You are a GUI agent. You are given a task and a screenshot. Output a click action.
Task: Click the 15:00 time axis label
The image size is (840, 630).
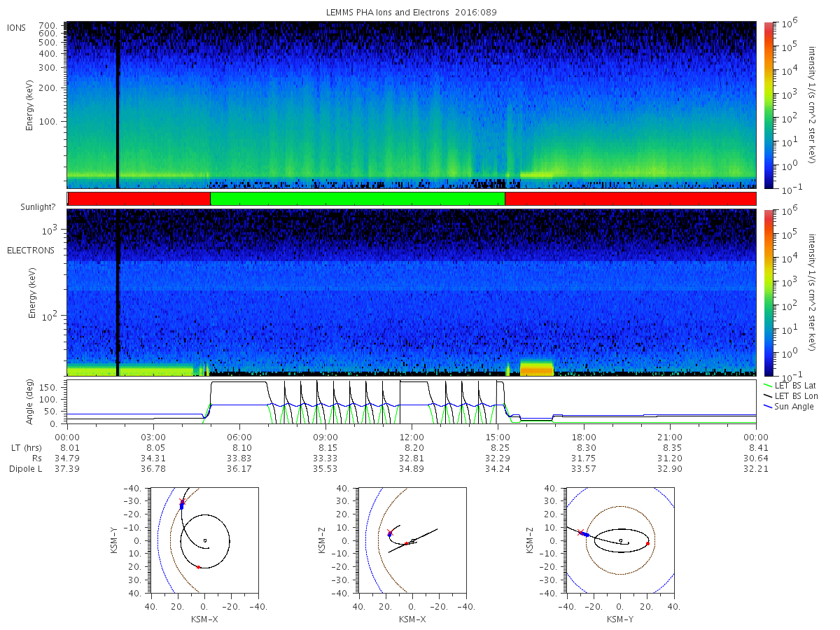498,437
